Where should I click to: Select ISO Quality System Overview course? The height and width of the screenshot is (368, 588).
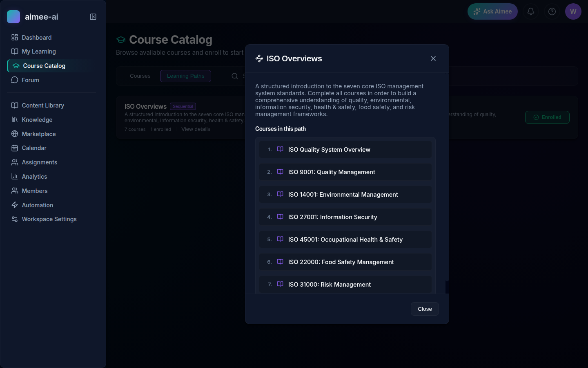345,150
